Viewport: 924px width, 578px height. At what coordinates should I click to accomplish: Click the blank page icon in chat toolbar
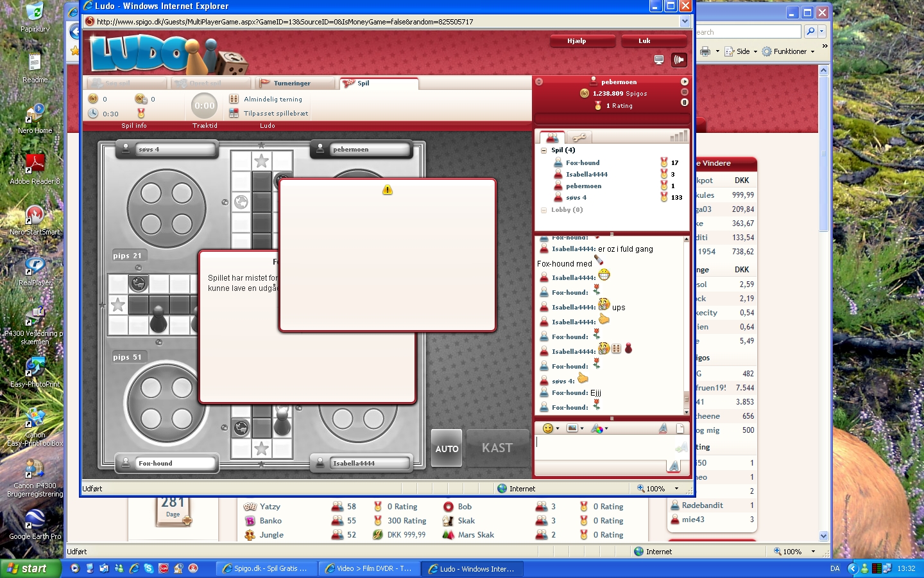(680, 428)
